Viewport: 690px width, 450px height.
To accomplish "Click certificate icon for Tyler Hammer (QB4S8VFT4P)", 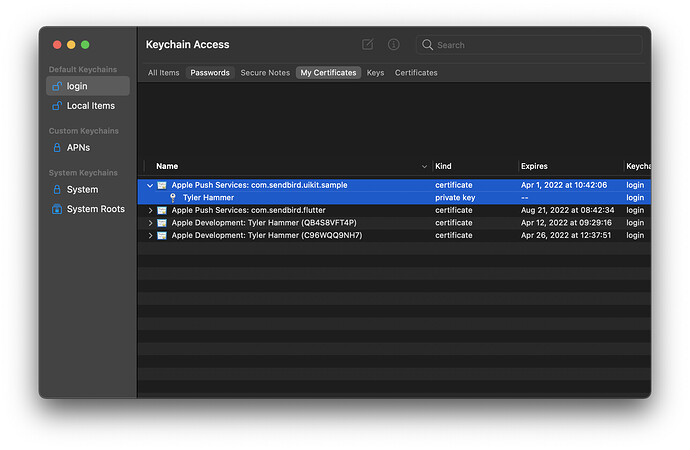I will click(162, 223).
